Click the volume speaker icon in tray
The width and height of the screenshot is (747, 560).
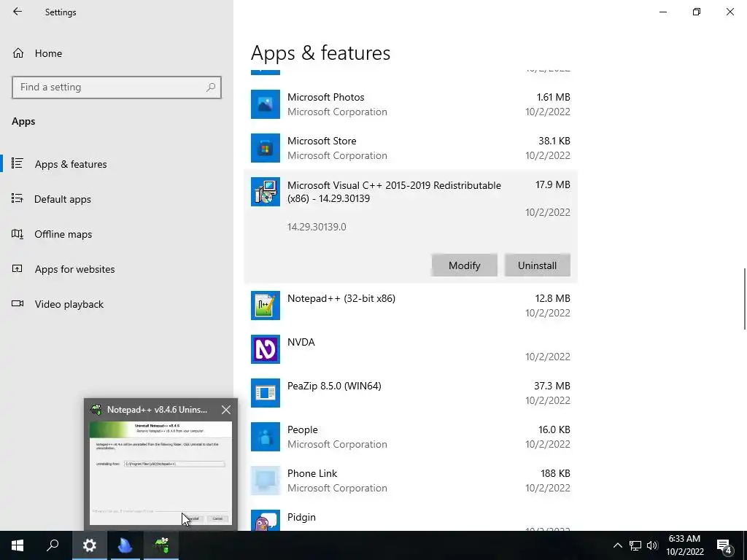tap(652, 545)
